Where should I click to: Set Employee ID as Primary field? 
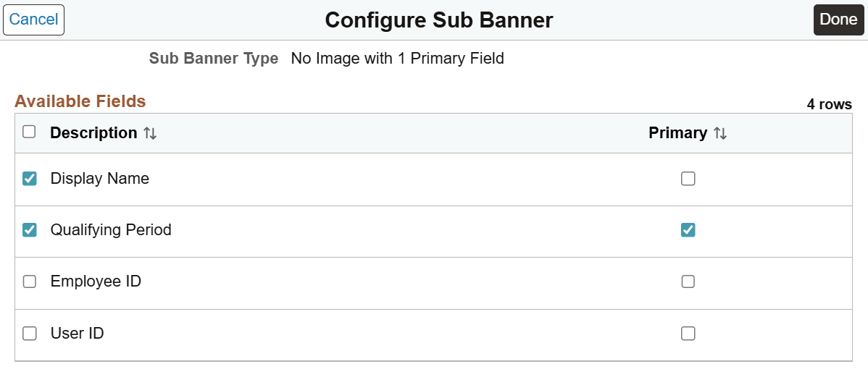pyautogui.click(x=688, y=281)
